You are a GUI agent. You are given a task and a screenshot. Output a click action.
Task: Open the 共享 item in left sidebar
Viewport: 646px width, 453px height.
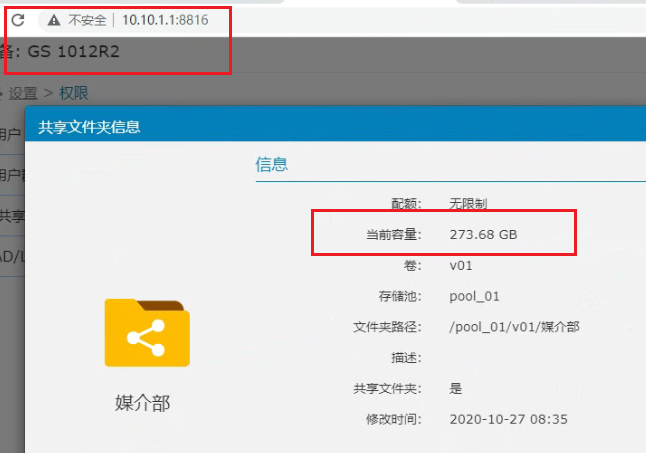[x=12, y=215]
